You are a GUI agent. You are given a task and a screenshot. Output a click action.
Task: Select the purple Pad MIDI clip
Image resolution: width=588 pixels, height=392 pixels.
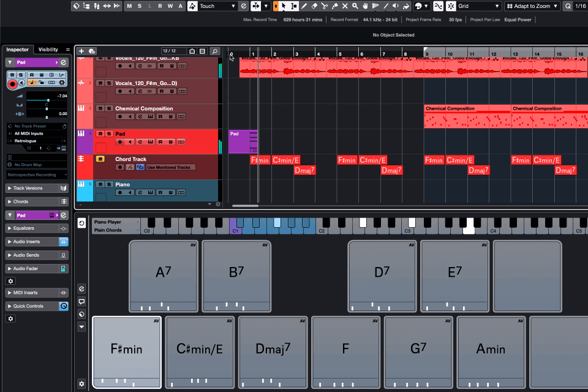243,141
